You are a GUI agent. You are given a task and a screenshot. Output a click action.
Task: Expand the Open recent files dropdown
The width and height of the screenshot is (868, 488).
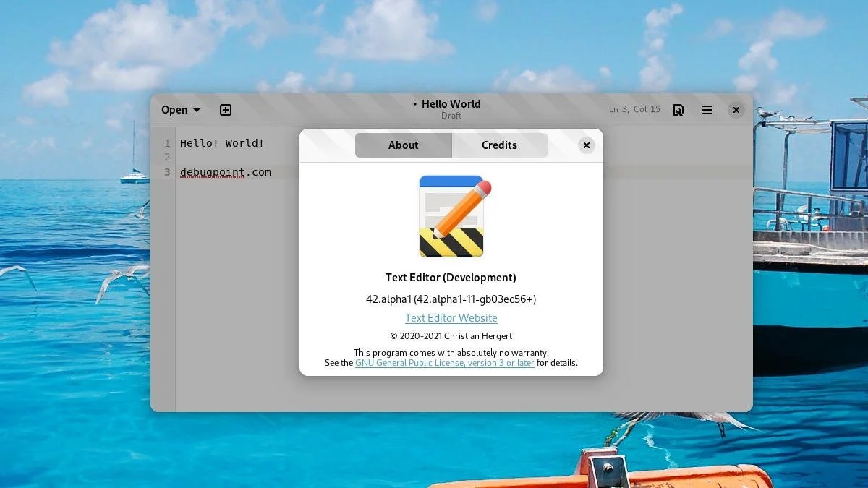pos(197,109)
